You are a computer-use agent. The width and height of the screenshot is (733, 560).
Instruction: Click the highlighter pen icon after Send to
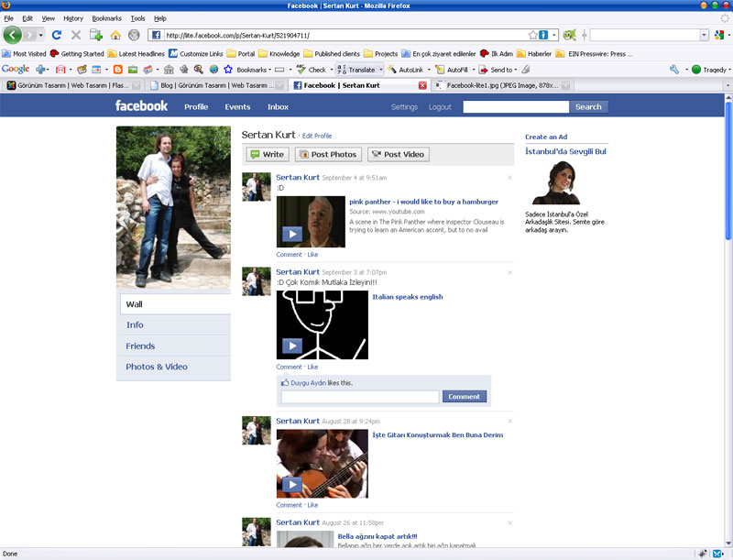click(x=525, y=70)
